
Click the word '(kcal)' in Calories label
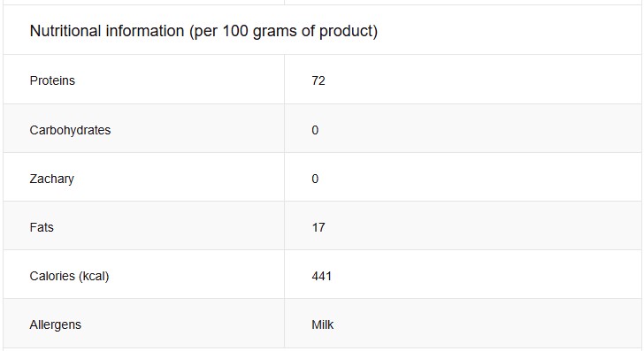click(94, 276)
